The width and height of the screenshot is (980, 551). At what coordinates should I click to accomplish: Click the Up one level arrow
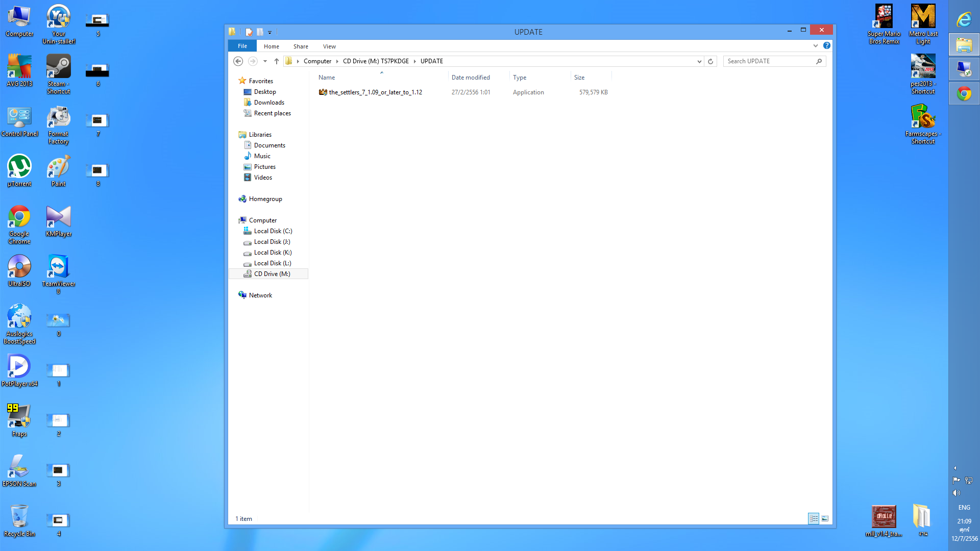tap(277, 61)
